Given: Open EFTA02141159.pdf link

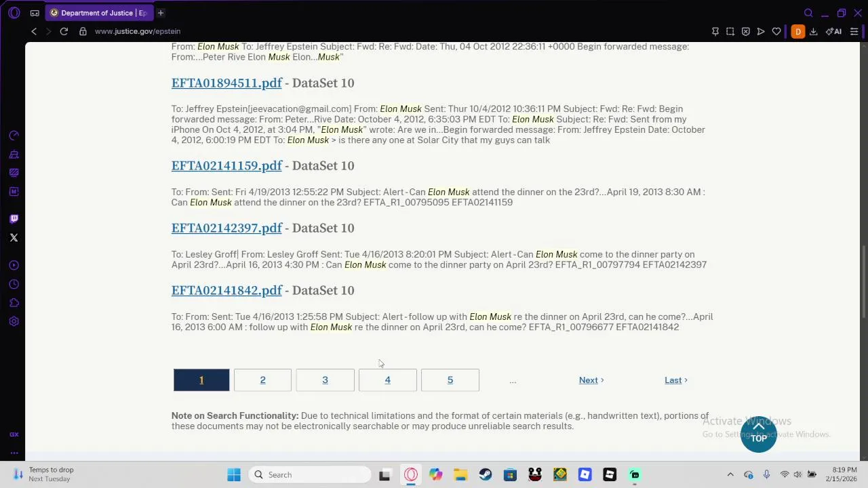Looking at the screenshot, I should [226, 166].
